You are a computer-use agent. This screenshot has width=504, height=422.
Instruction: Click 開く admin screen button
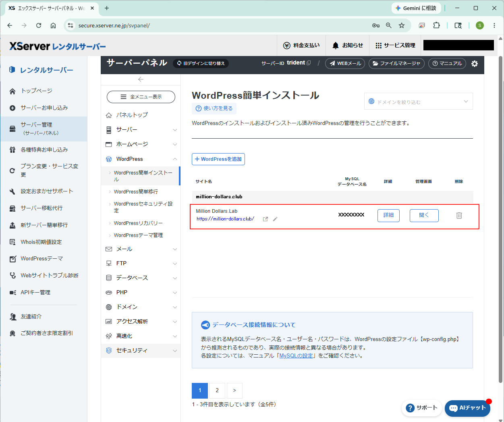click(x=424, y=215)
